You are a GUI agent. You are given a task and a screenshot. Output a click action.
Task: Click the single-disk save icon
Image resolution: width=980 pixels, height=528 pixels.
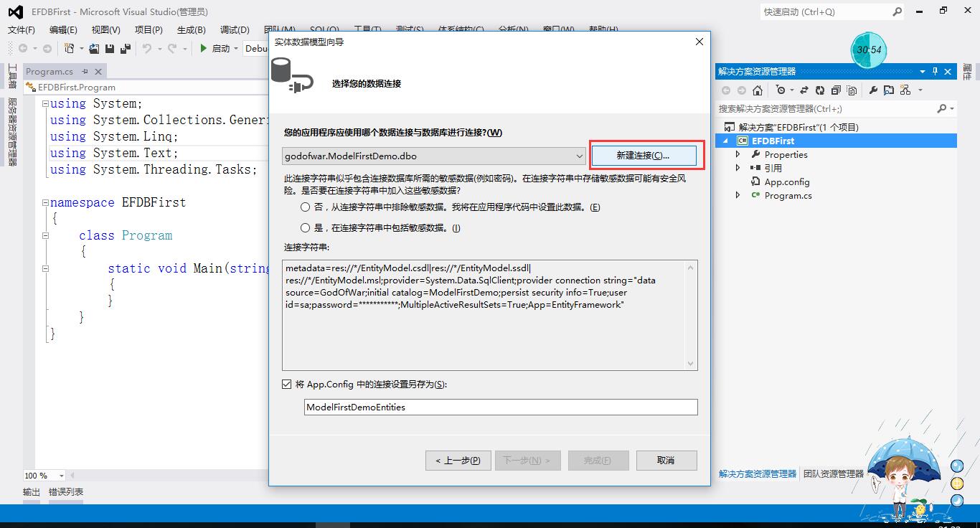click(110, 48)
